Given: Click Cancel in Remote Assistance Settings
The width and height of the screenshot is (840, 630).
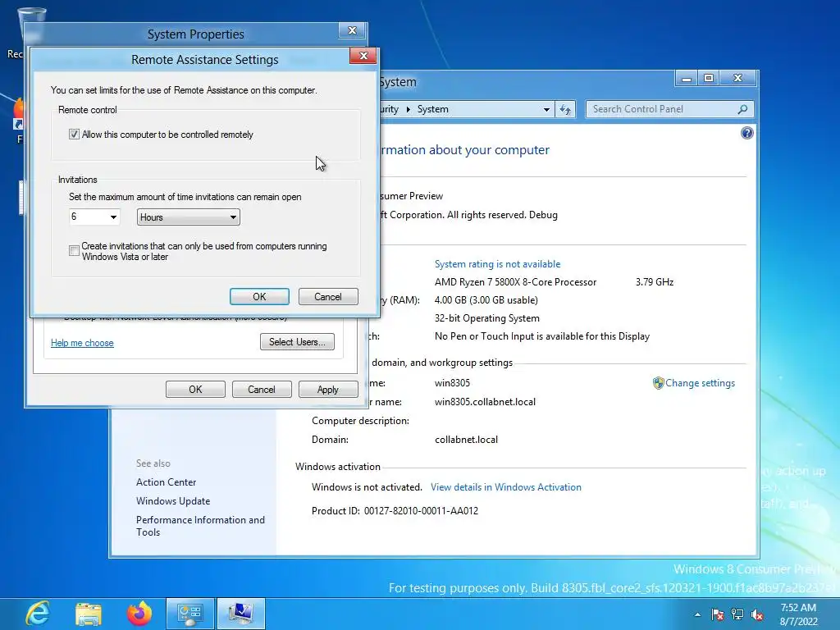Looking at the screenshot, I should 328,297.
